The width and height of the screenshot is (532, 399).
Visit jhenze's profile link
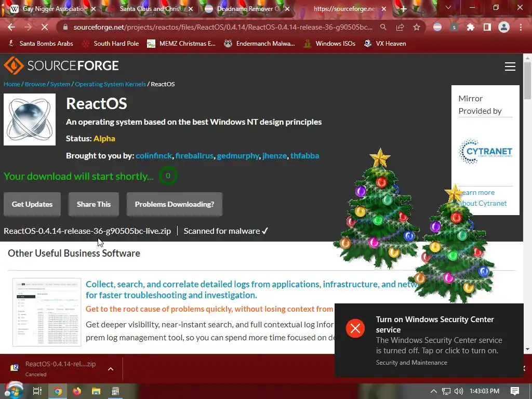point(274,156)
